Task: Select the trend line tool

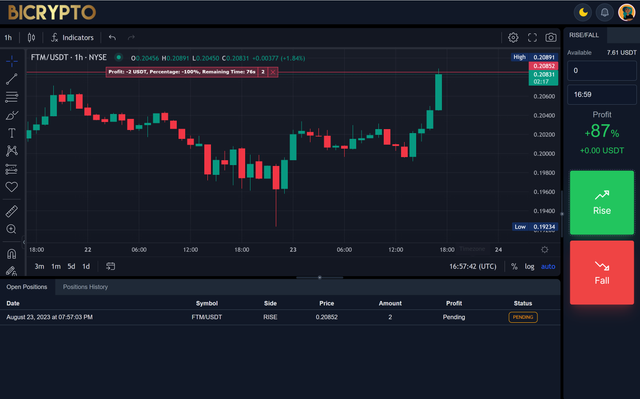Action: point(11,79)
